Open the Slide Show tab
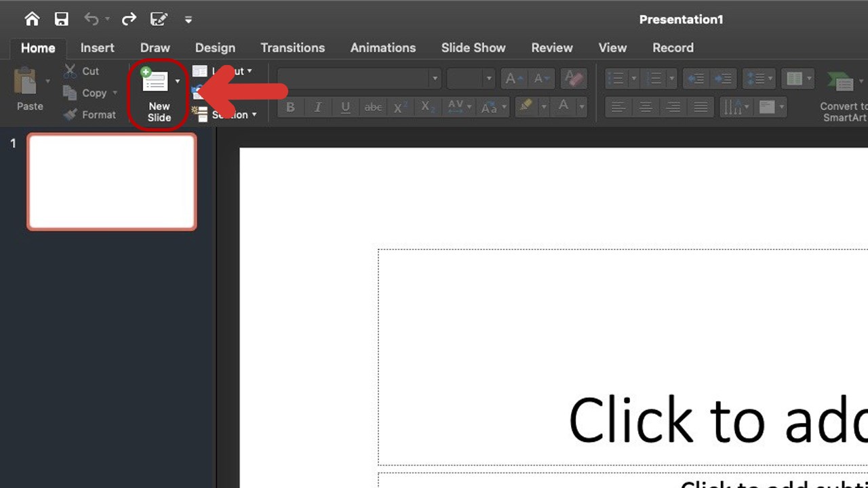 point(473,47)
